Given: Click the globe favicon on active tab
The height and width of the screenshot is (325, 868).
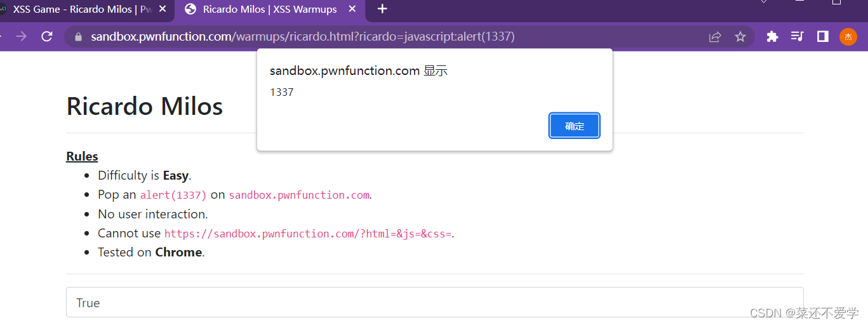Looking at the screenshot, I should (x=190, y=10).
